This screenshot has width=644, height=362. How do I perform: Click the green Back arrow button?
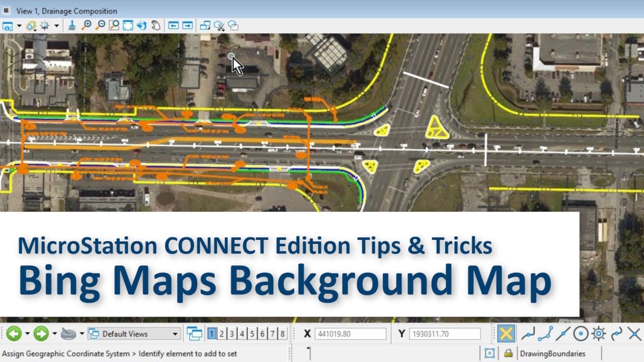click(x=14, y=333)
